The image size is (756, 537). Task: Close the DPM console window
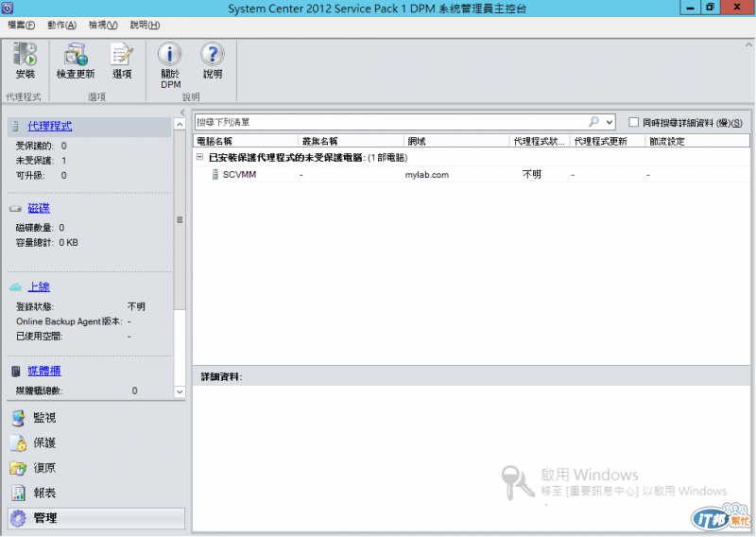[x=737, y=8]
